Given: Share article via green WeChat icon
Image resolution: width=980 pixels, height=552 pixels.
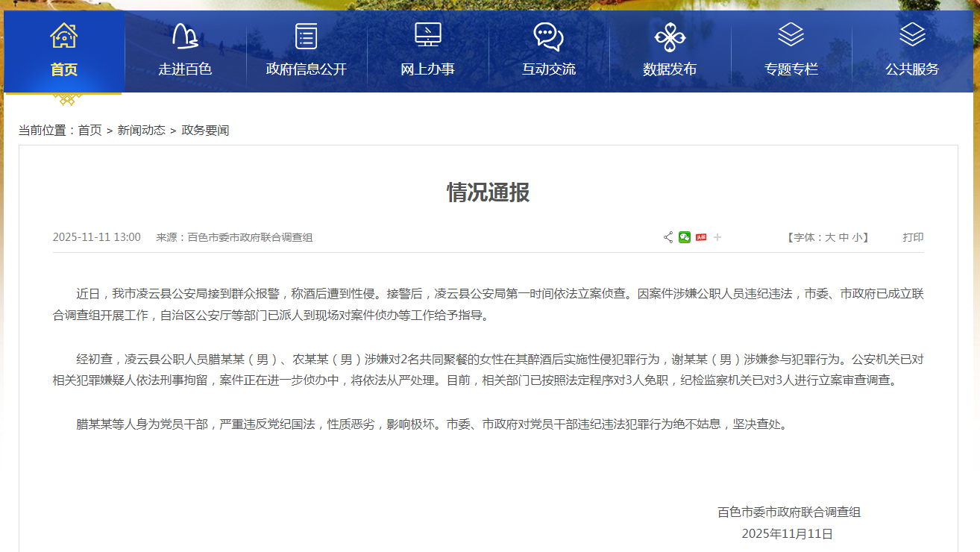Looking at the screenshot, I should pyautogui.click(x=685, y=237).
